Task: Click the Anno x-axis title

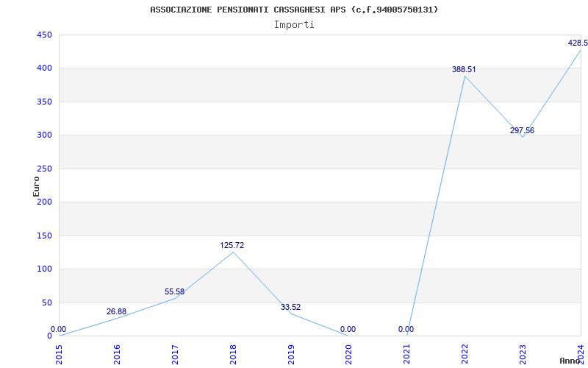Action: 570,361
